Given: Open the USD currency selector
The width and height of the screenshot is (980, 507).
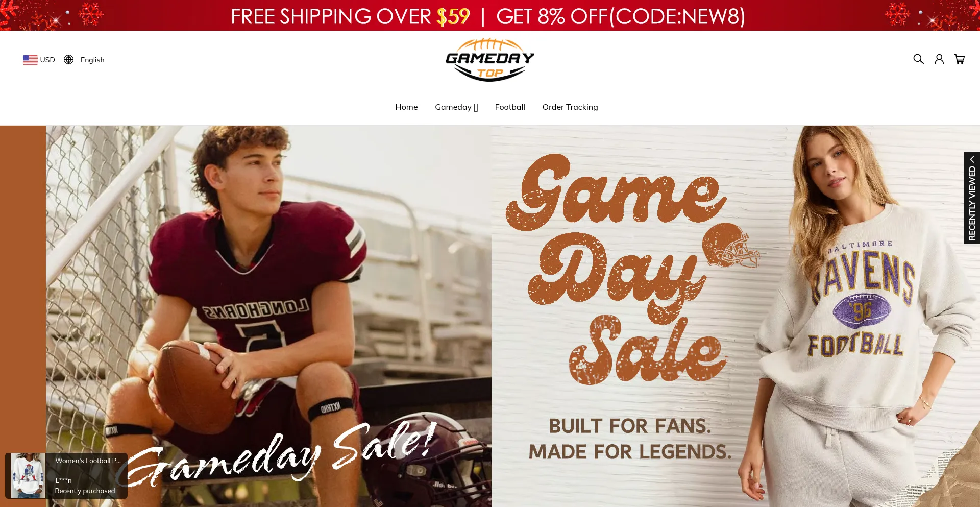Looking at the screenshot, I should (x=39, y=60).
